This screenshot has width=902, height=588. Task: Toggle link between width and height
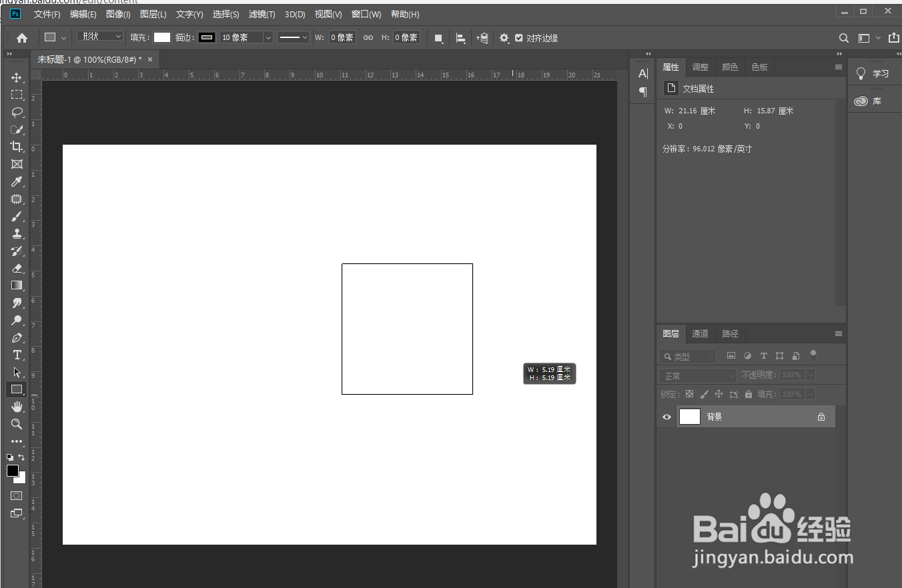point(368,38)
